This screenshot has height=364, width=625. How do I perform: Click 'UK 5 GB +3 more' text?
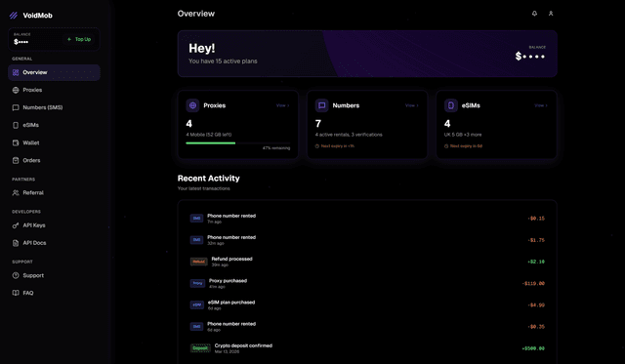pos(463,135)
